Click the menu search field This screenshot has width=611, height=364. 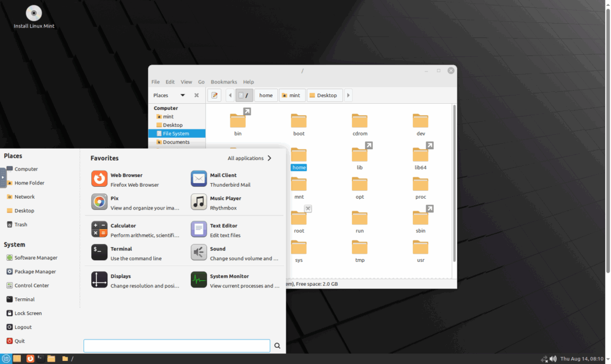[177, 346]
